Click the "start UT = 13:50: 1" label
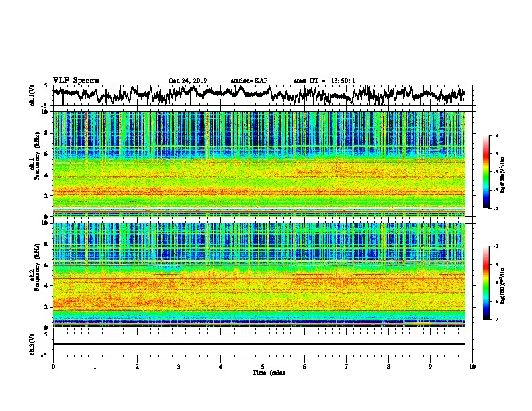 (324, 81)
